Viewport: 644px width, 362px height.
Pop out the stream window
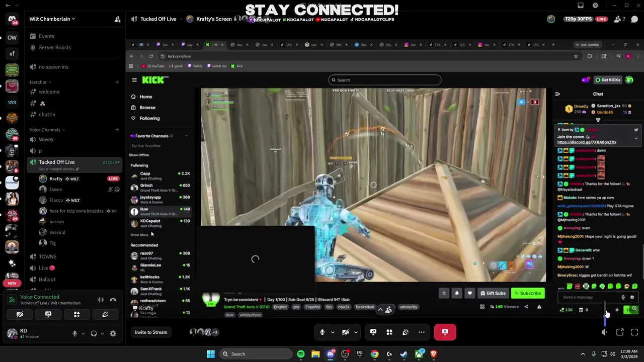pos(620,332)
